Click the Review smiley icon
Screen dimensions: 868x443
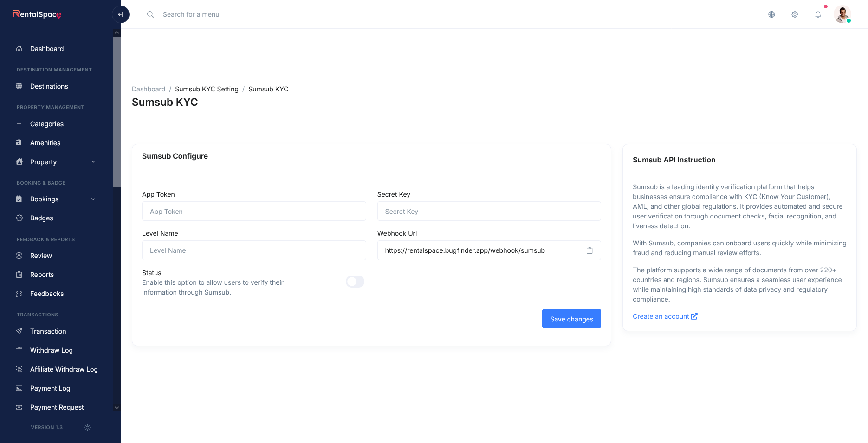19,256
